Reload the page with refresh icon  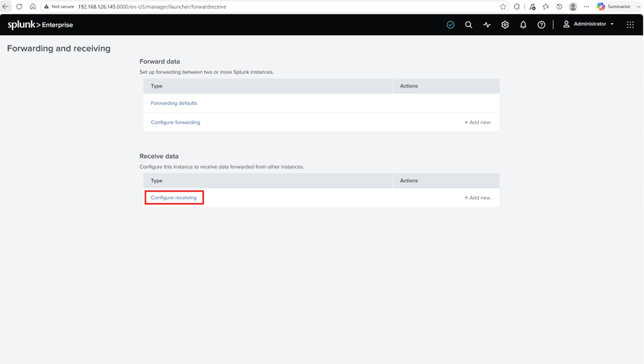pyautogui.click(x=19, y=7)
